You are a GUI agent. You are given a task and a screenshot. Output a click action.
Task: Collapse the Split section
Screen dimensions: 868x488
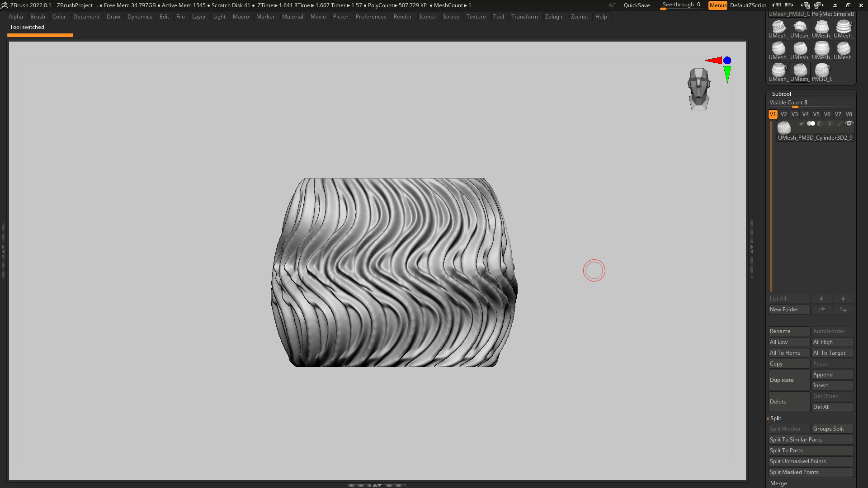[775, 418]
